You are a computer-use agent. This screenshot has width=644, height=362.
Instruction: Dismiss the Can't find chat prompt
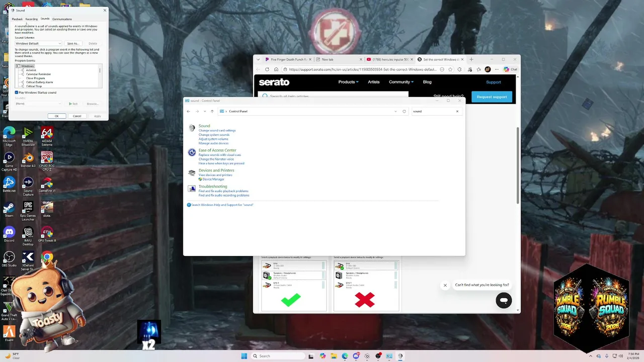(445, 285)
